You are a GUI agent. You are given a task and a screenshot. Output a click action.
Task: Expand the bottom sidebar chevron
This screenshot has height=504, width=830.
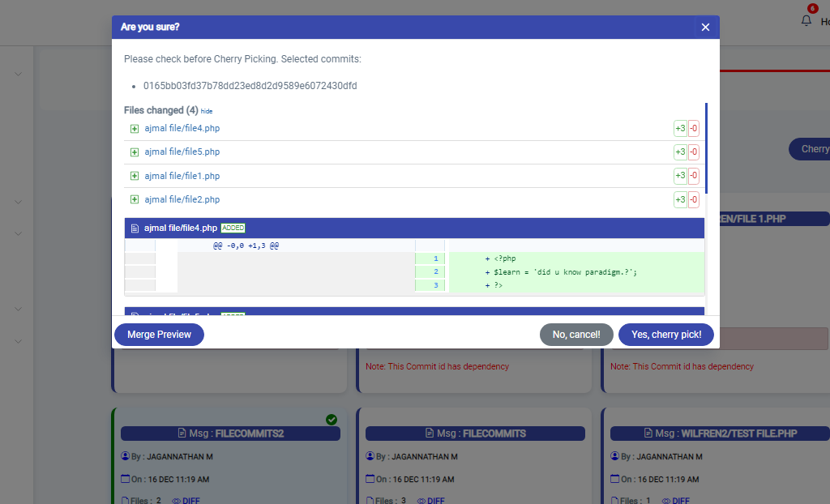[x=18, y=341]
